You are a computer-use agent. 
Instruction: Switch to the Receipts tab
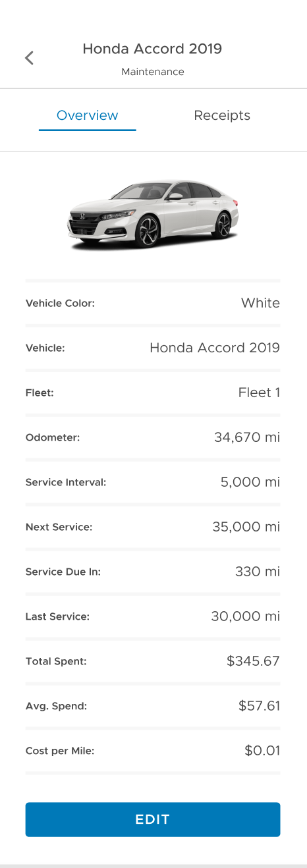coord(222,116)
